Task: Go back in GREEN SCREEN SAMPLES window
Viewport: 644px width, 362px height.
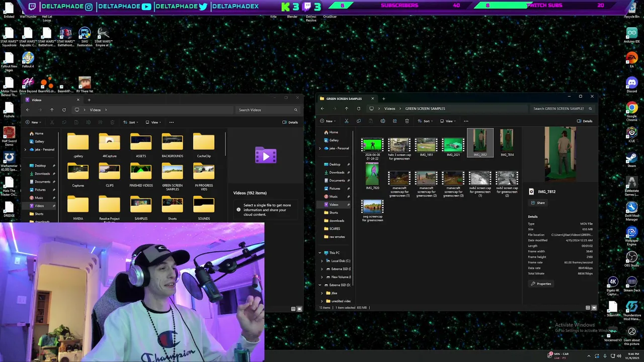Action: click(x=323, y=109)
